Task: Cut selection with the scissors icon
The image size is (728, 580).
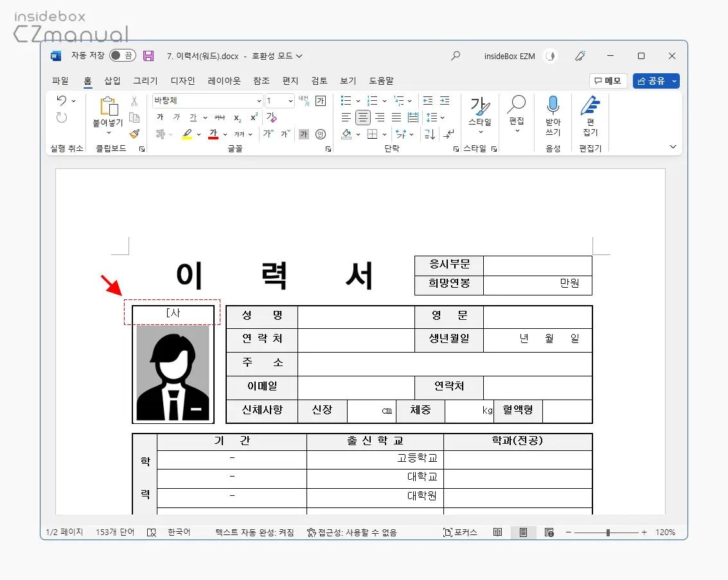Action: pos(134,101)
